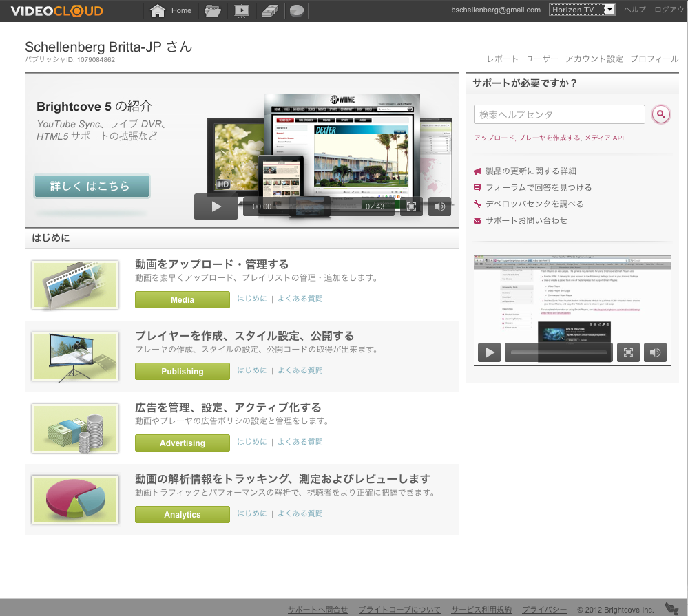Open 製品の更新に関する詳細 link
688x616 pixels.
tap(531, 171)
